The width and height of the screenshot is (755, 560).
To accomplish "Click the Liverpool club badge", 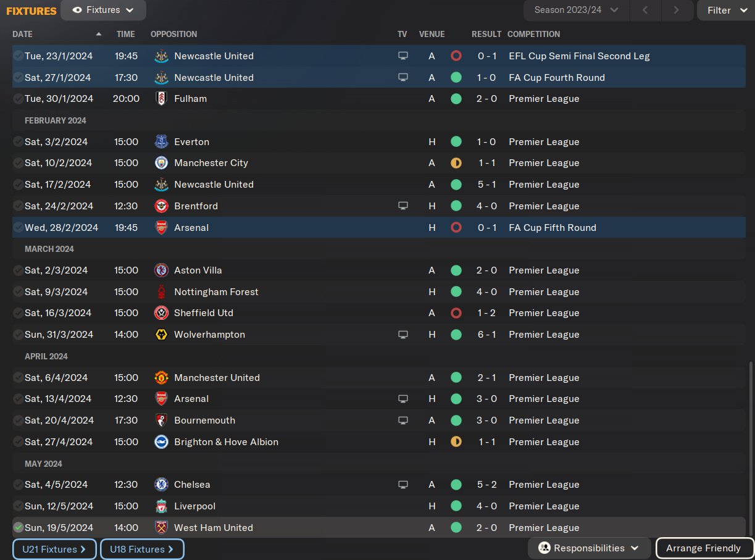I will point(161,506).
